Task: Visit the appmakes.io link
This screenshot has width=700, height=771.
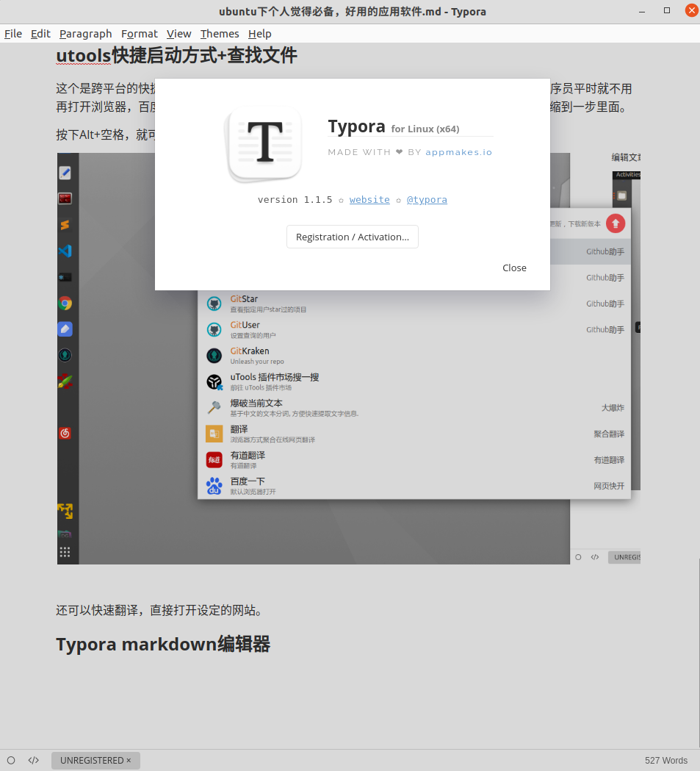Action: (459, 152)
